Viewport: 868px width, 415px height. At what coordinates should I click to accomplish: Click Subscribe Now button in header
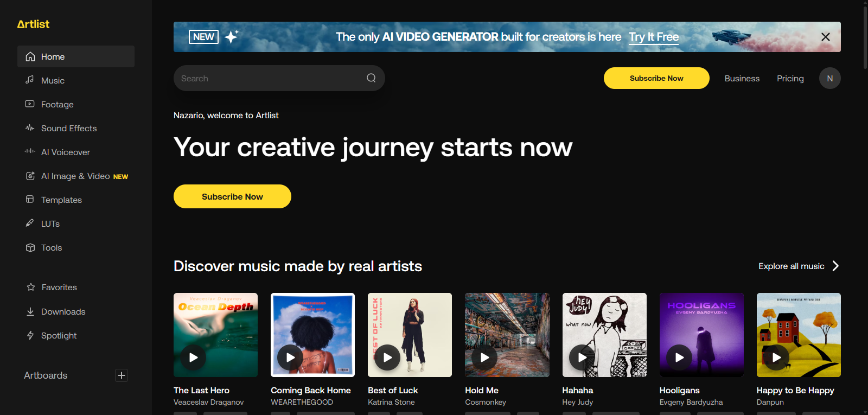tap(656, 78)
